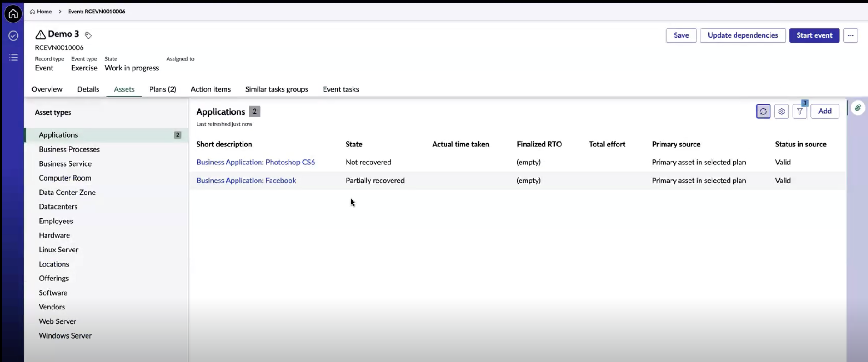Click Valid status in Photoshop CS6 row
This screenshot has width=868, height=362.
point(783,162)
